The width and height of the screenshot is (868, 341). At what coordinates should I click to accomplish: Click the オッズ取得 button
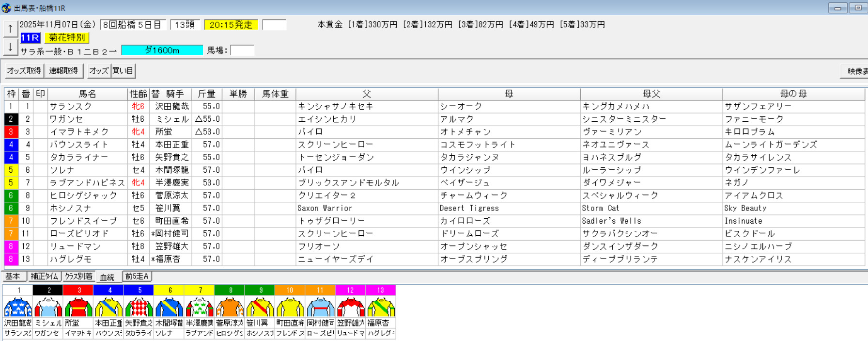[24, 71]
